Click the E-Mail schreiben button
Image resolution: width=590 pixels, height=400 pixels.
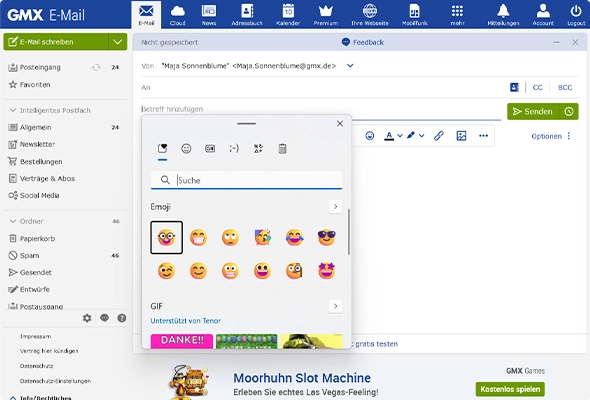tap(56, 42)
